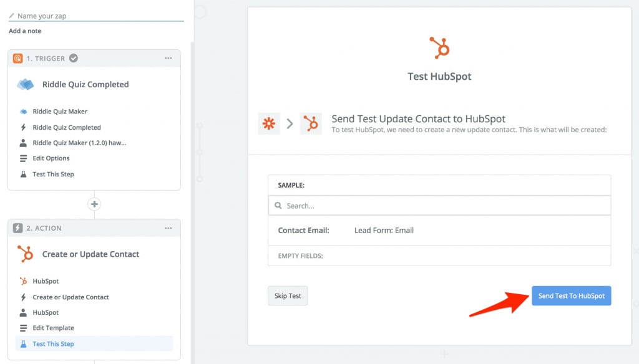The height and width of the screenshot is (364, 639).
Task: Select the HubSpot app row in the action step
Action: pyautogui.click(x=94, y=281)
